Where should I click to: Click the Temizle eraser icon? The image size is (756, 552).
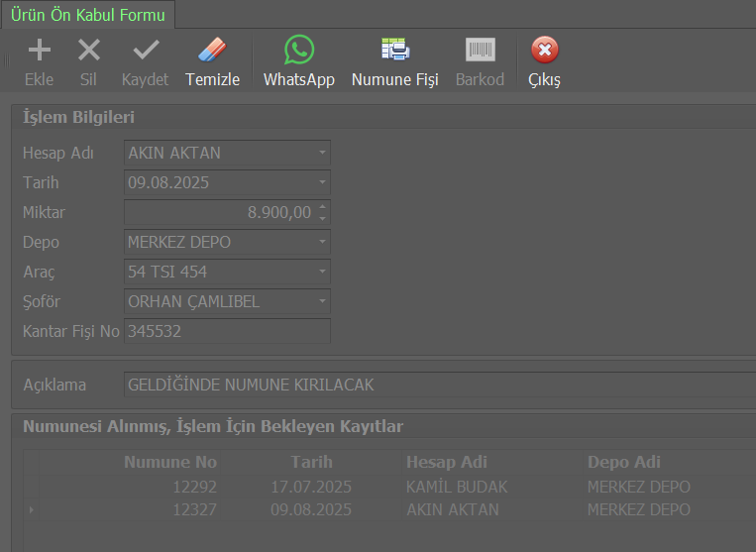212,51
